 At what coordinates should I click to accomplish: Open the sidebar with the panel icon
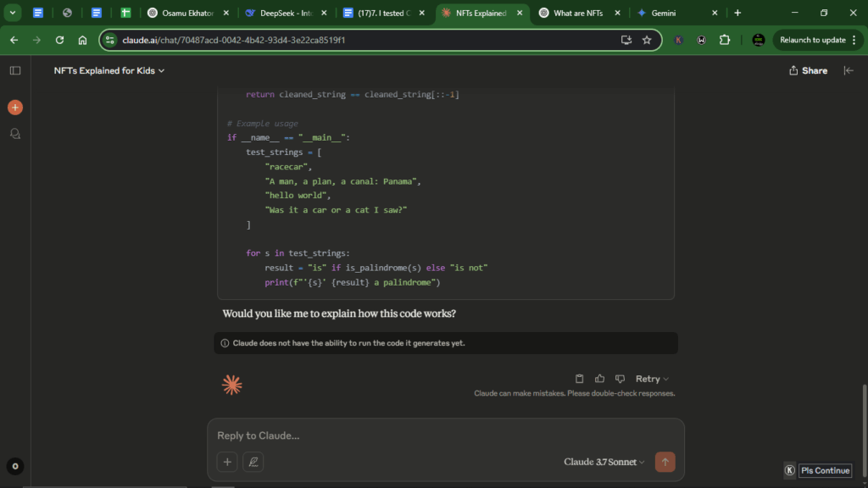(15, 71)
